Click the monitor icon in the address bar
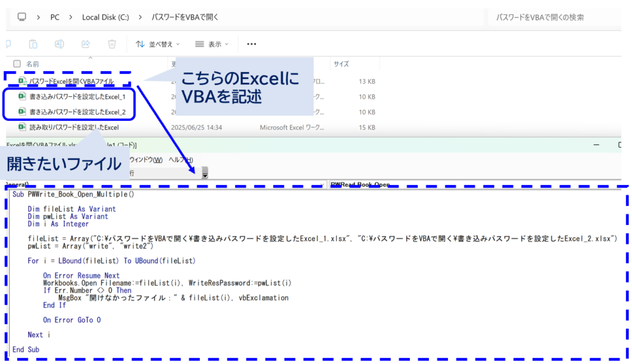 tap(22, 17)
